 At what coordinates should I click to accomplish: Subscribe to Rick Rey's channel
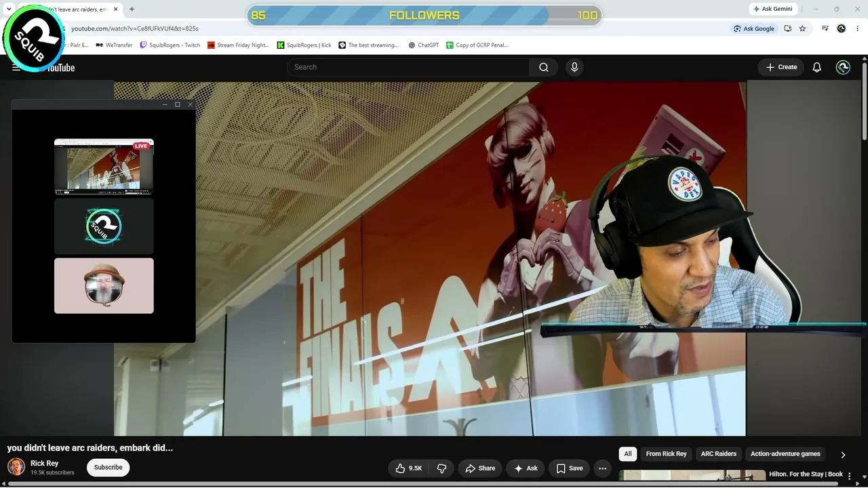click(x=108, y=468)
